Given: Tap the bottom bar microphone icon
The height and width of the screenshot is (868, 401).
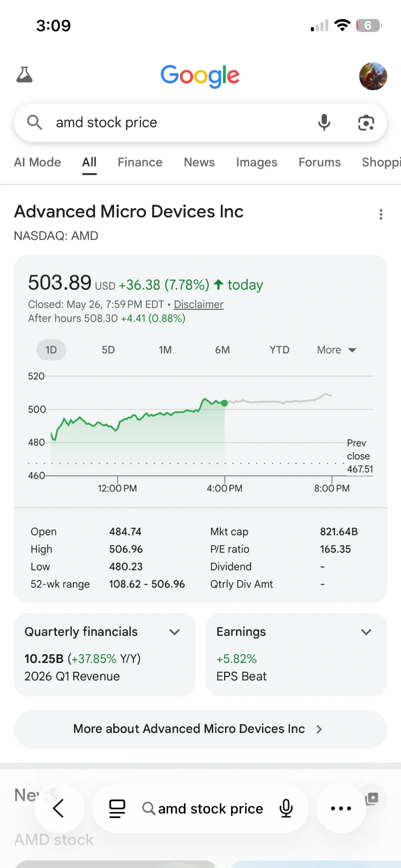Looking at the screenshot, I should (286, 808).
